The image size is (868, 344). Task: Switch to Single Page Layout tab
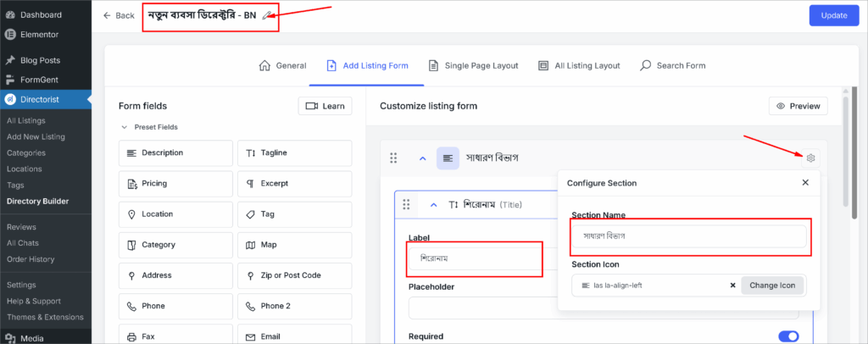(x=477, y=65)
